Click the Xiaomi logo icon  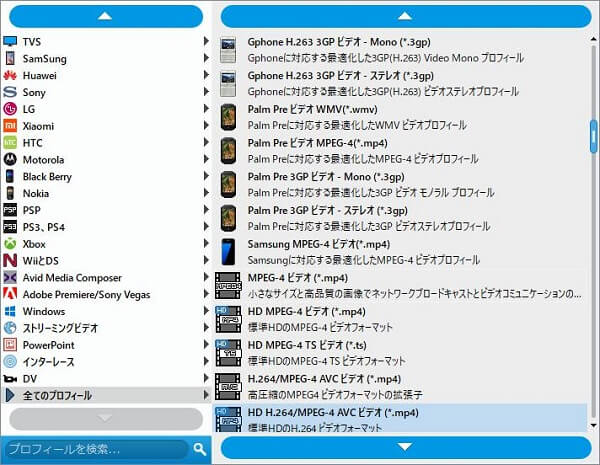(x=10, y=126)
